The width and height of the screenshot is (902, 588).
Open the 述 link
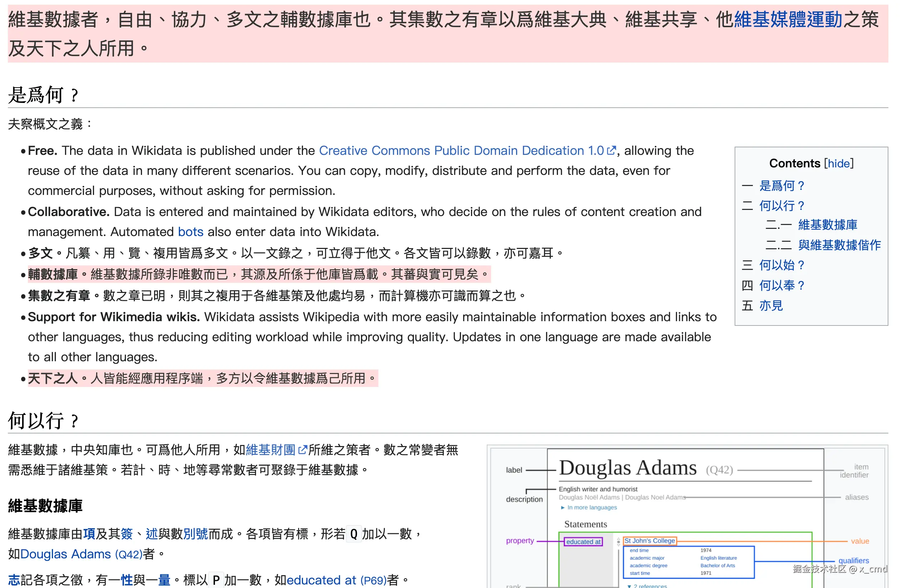(152, 534)
